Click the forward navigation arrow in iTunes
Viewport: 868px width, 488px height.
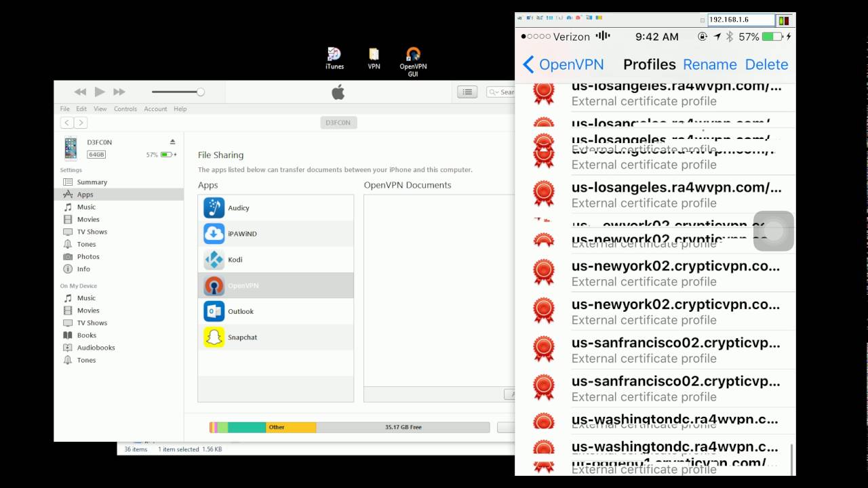81,123
